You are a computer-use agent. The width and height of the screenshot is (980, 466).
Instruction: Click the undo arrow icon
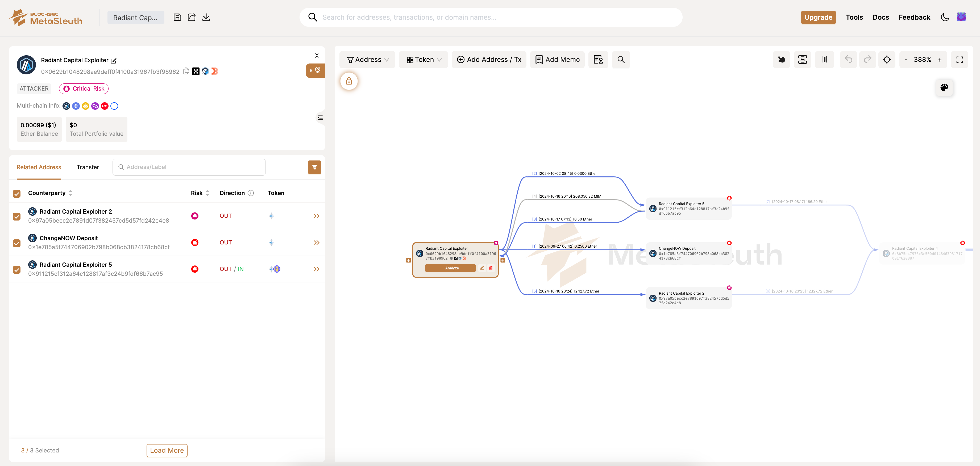848,59
